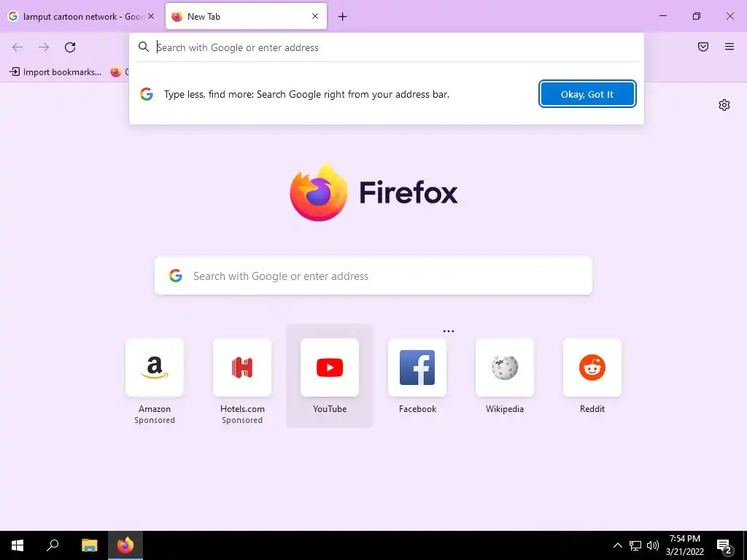This screenshot has width=747, height=560.
Task: Close the lamput cartoon network tab
Action: pyautogui.click(x=151, y=16)
